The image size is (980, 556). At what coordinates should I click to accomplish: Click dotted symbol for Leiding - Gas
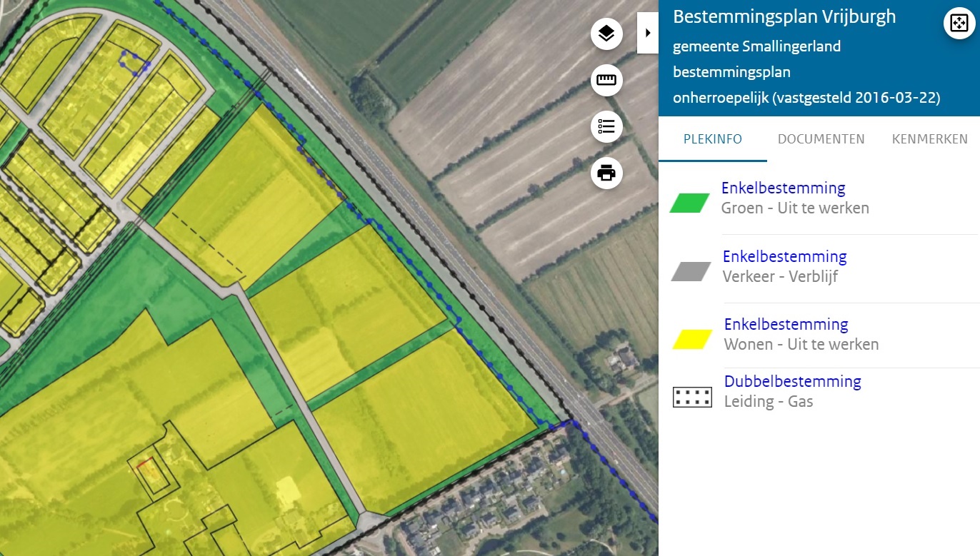[x=693, y=397]
